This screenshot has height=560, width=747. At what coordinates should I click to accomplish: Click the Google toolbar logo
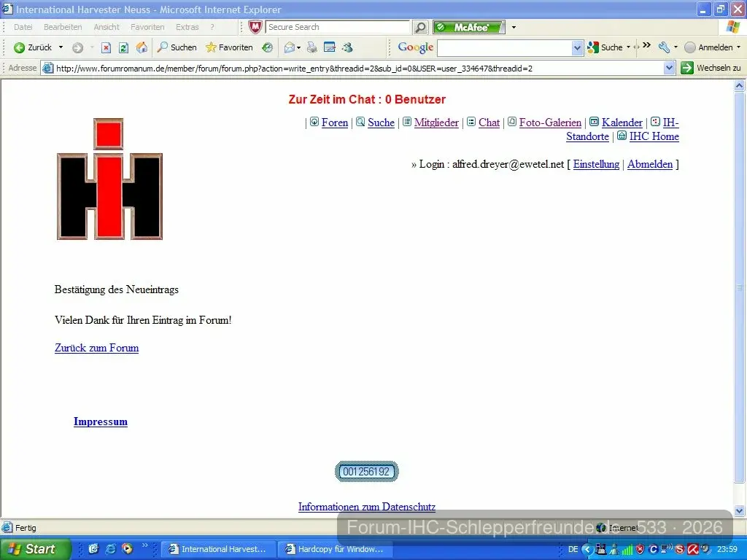click(x=415, y=47)
